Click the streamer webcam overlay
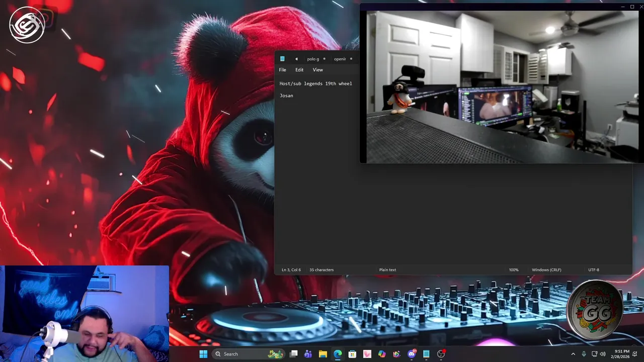 click(85, 314)
